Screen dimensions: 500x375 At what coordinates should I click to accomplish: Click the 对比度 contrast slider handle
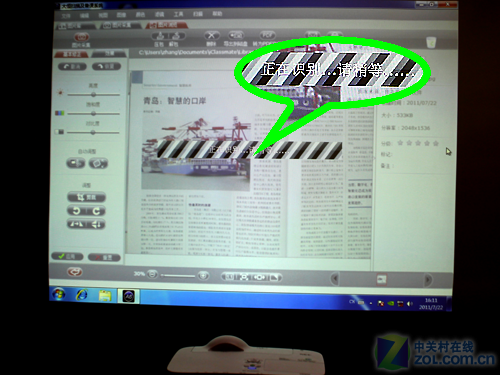click(93, 132)
